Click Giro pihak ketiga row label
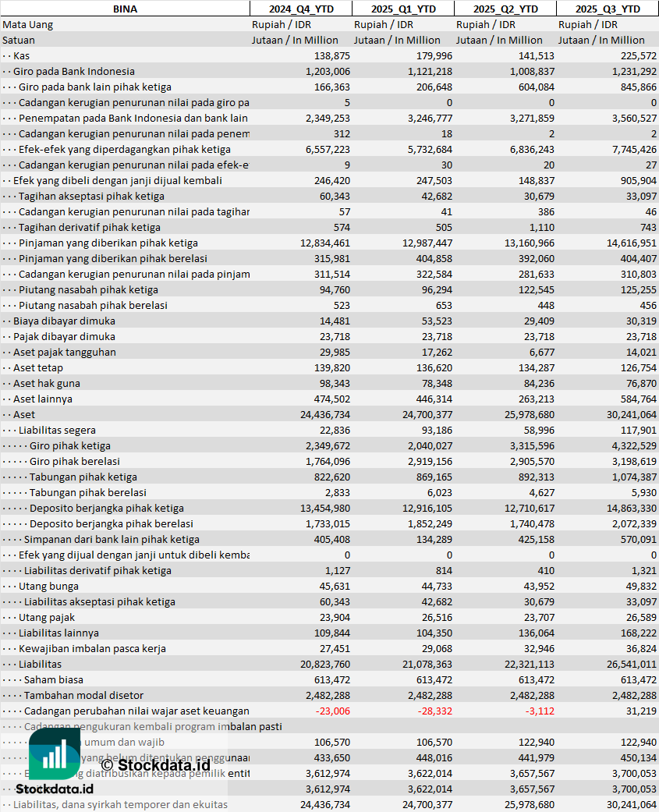 pyautogui.click(x=70, y=446)
